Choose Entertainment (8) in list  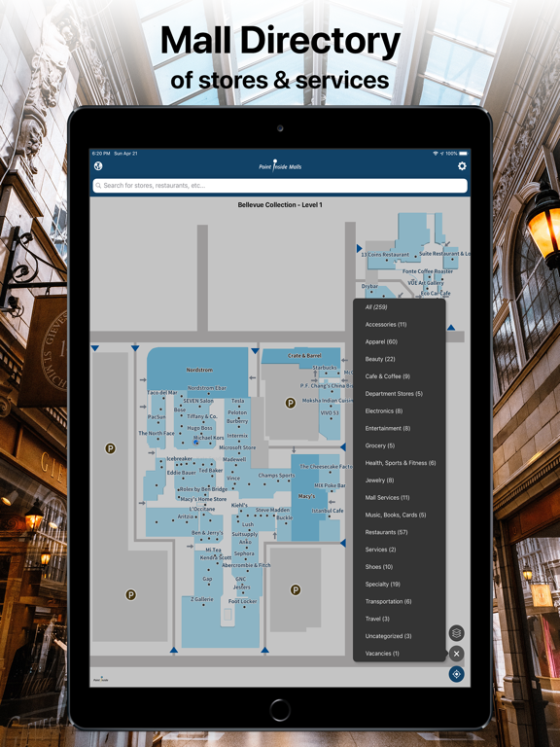point(388,428)
